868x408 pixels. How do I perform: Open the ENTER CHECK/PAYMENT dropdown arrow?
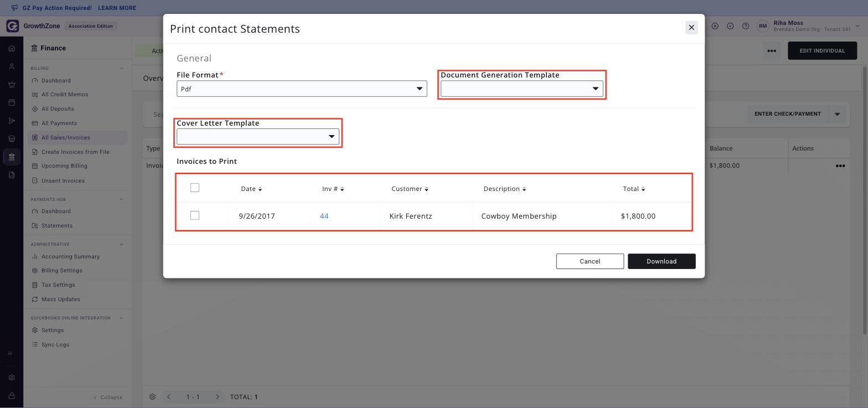click(837, 114)
